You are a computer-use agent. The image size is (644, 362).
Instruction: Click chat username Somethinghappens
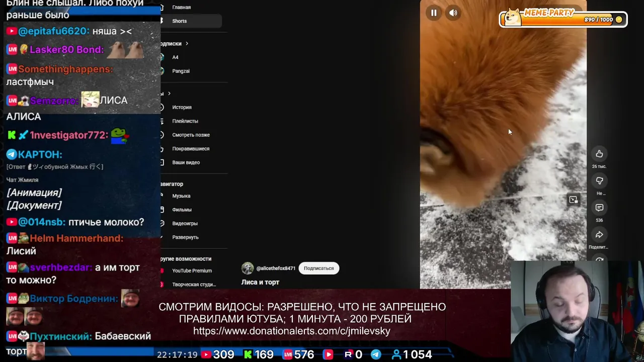coord(65,69)
